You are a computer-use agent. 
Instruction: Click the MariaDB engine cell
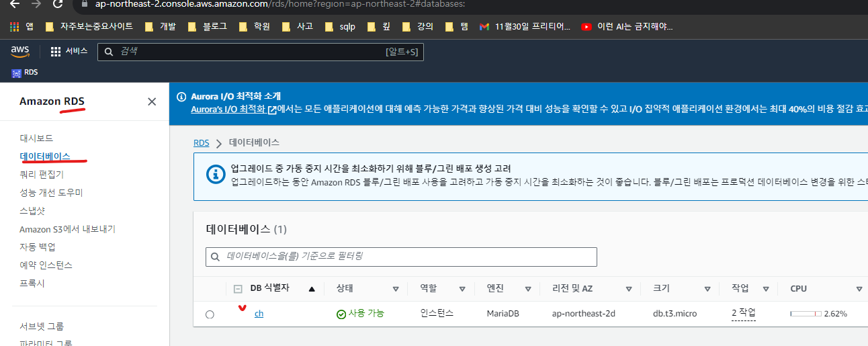(503, 314)
